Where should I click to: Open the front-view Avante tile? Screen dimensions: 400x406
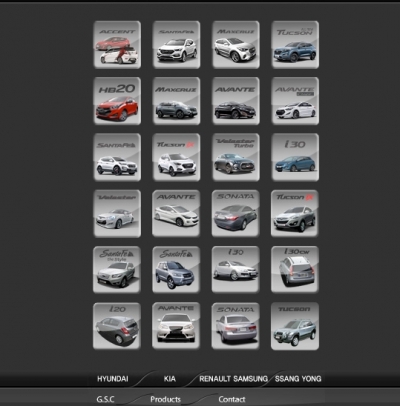176,326
